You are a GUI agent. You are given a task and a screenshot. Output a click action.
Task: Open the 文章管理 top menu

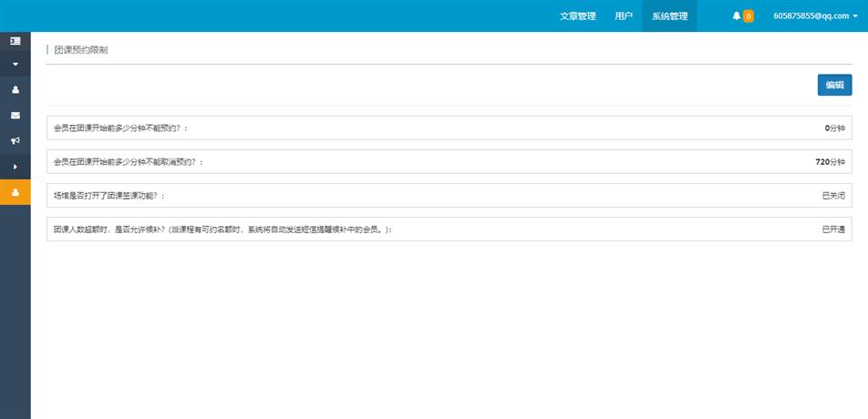pos(577,16)
